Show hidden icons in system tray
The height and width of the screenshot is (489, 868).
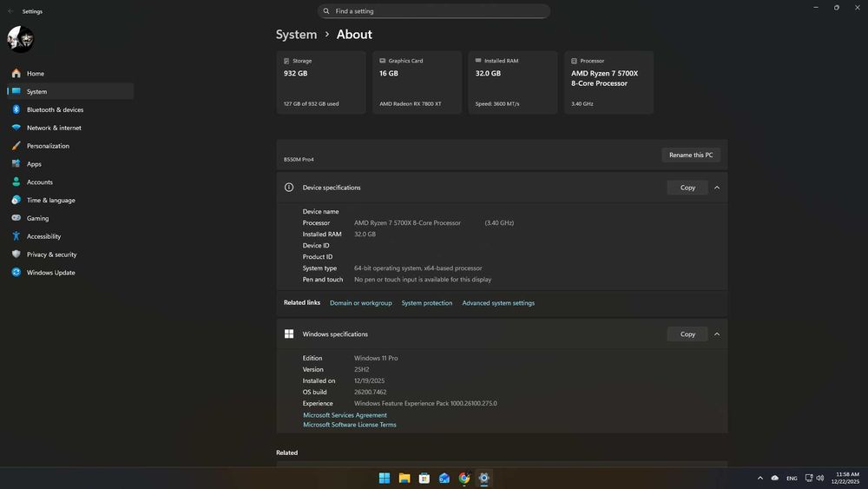click(x=760, y=478)
